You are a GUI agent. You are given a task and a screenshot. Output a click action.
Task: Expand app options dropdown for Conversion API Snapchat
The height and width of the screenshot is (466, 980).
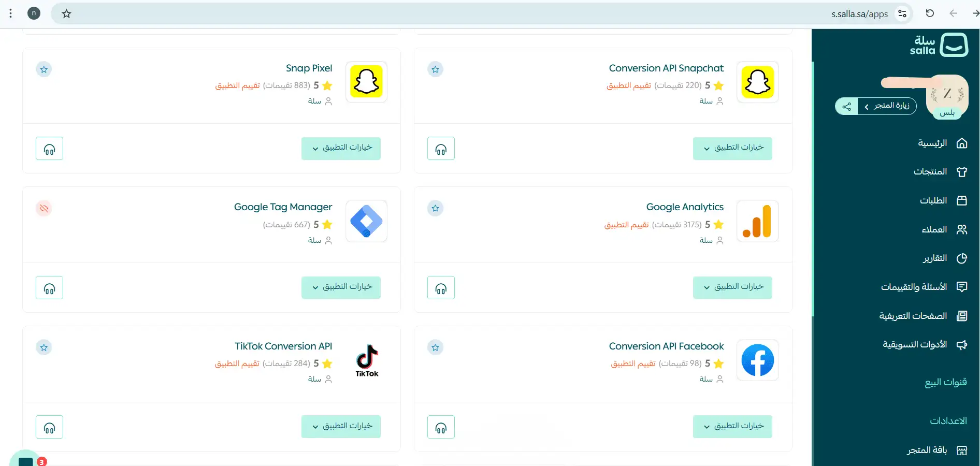732,148
